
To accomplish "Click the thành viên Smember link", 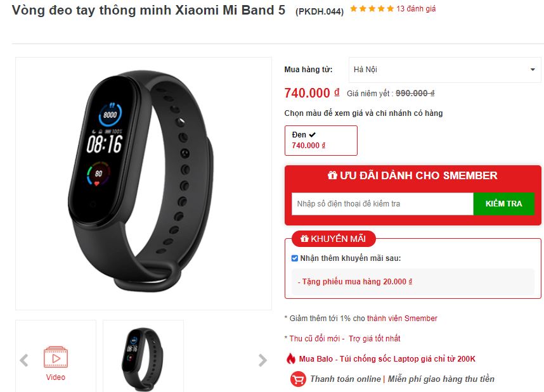I will [x=402, y=318].
